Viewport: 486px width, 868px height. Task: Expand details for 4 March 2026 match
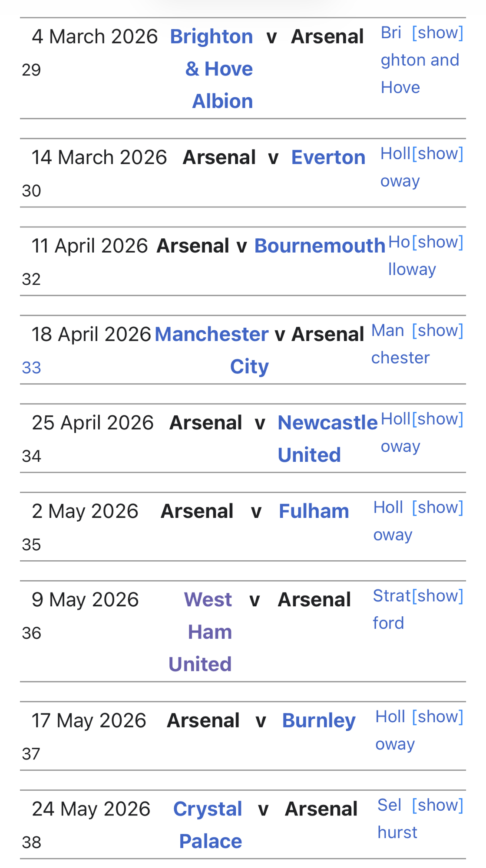437,33
